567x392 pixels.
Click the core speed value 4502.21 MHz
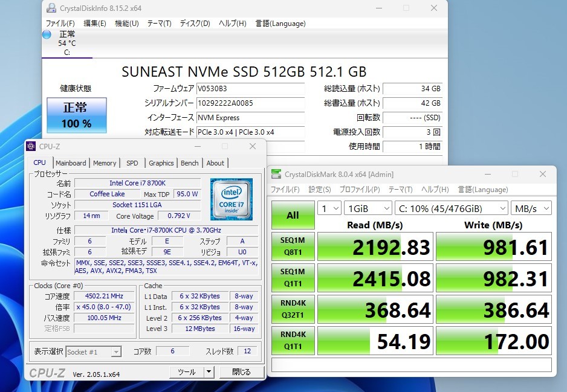point(104,296)
